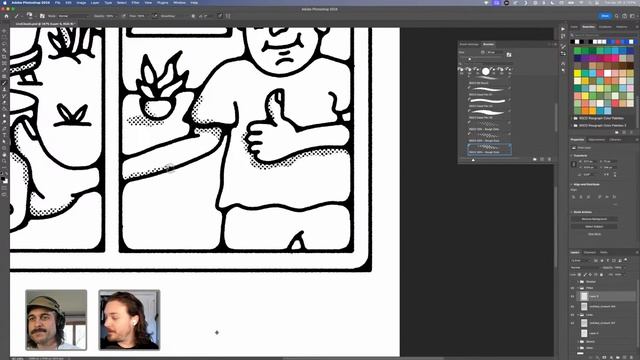The height and width of the screenshot is (360, 640).
Task: Toggle visibility of layer directly below Layer 5
Action: [x=572, y=306]
